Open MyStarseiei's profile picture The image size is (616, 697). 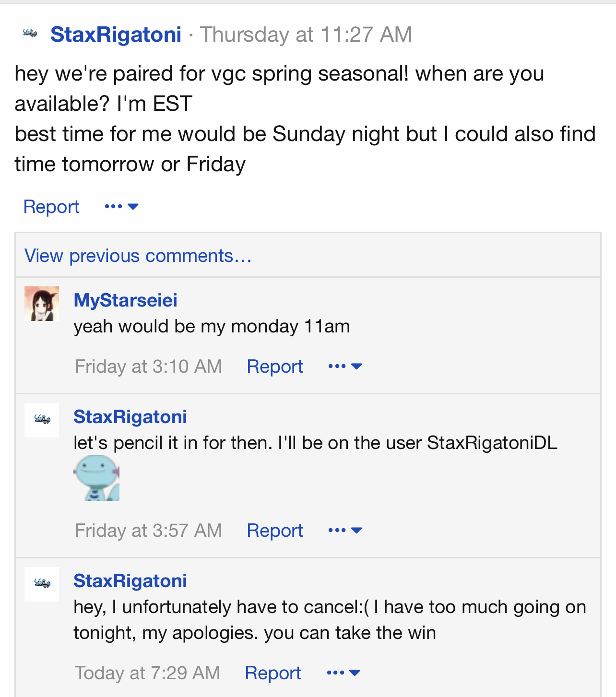pyautogui.click(x=42, y=304)
